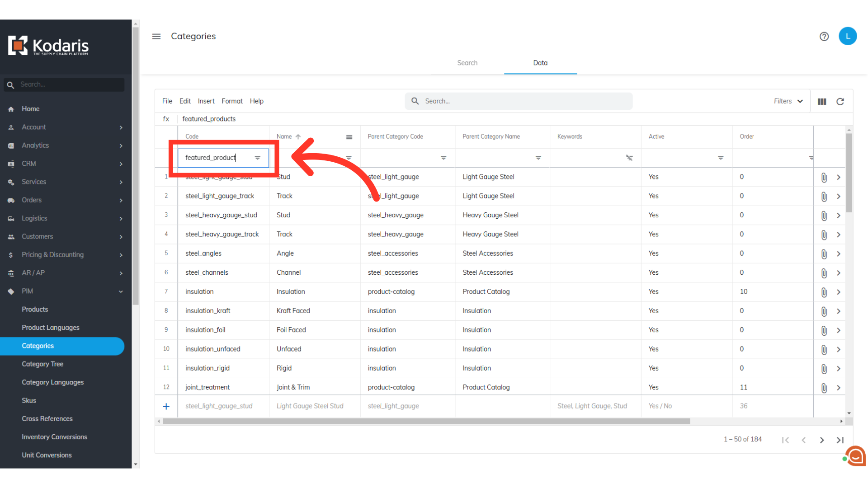This screenshot has width=868, height=488.
Task: Go to the last page icon
Action: tap(840, 440)
